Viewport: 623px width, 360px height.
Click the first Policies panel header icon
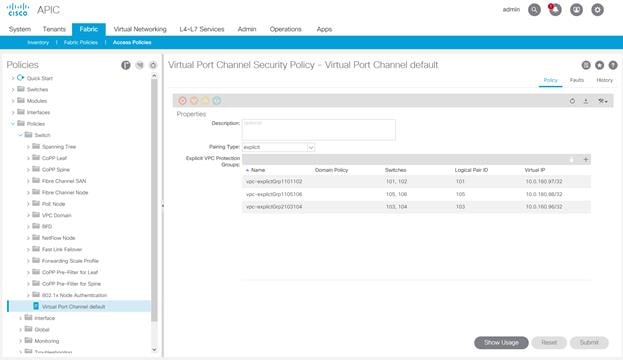[126, 65]
